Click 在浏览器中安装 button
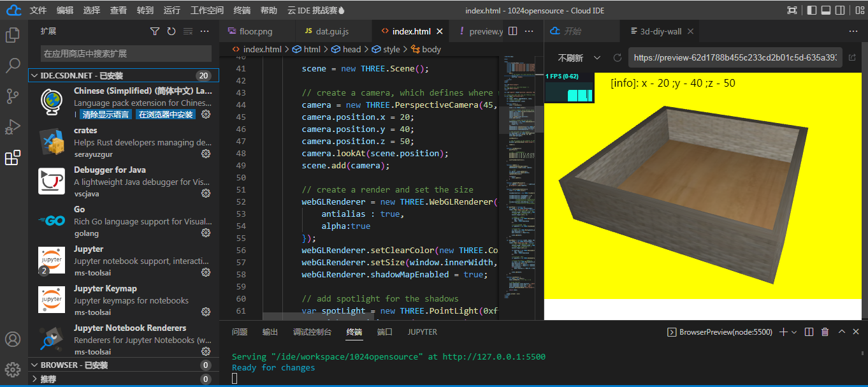The width and height of the screenshot is (868, 387). pyautogui.click(x=166, y=115)
